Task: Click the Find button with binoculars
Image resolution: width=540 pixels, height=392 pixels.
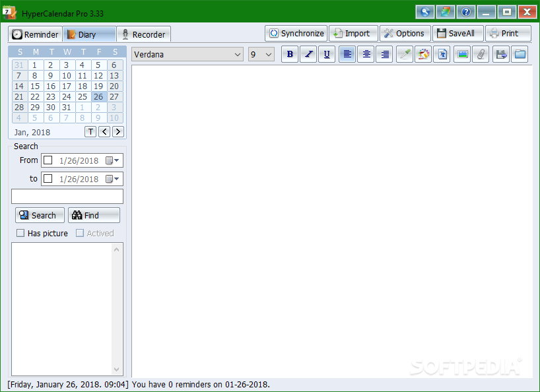Action: [94, 215]
